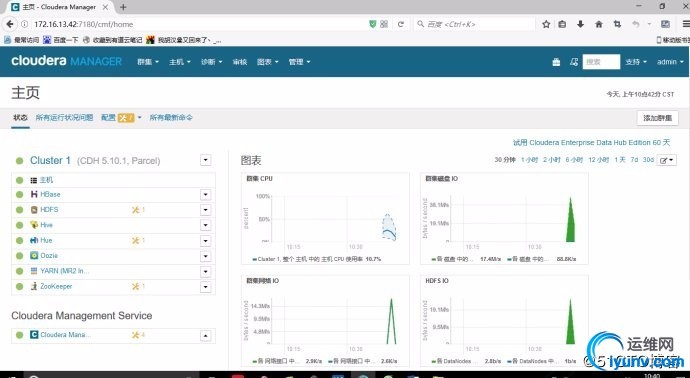Open the Hive service link
The width and height of the screenshot is (690, 378).
click(x=46, y=225)
